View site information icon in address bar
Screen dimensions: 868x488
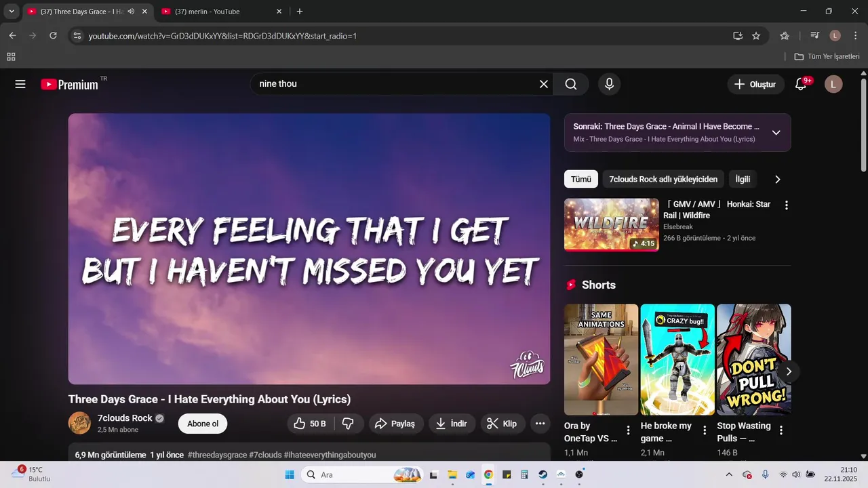77,35
